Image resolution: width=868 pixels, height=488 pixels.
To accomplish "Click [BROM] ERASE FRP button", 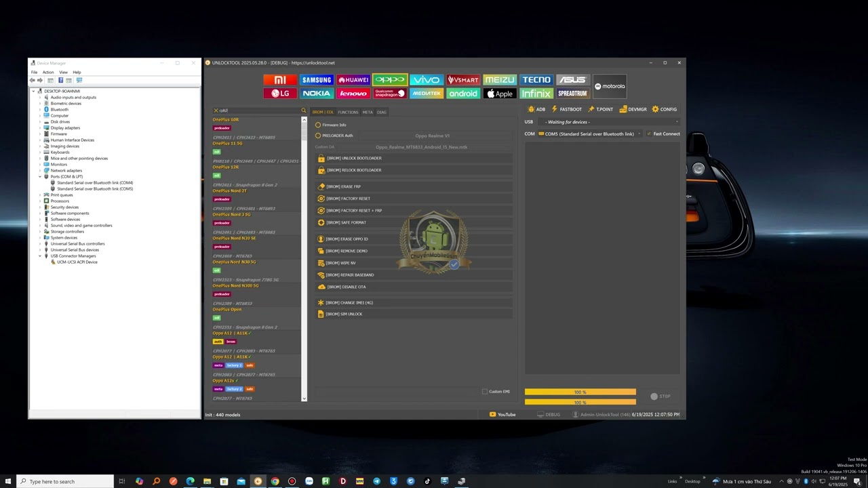I will click(x=414, y=186).
